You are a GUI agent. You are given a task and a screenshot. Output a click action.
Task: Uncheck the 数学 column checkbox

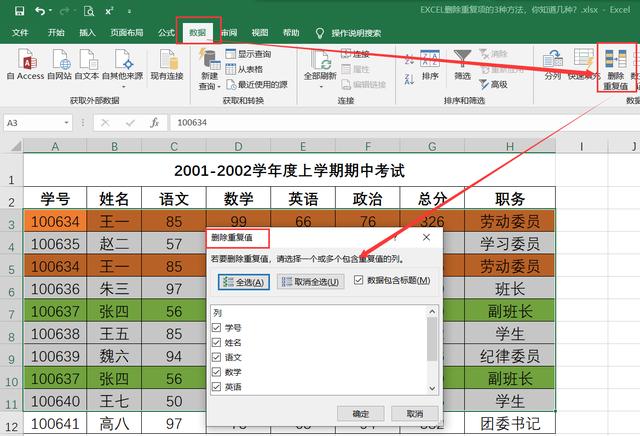[x=217, y=372]
